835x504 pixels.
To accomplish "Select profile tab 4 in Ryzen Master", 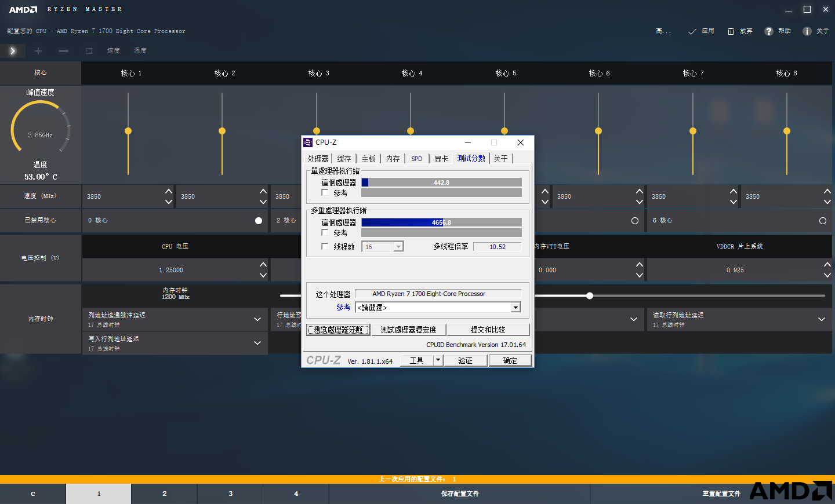I will tap(296, 494).
